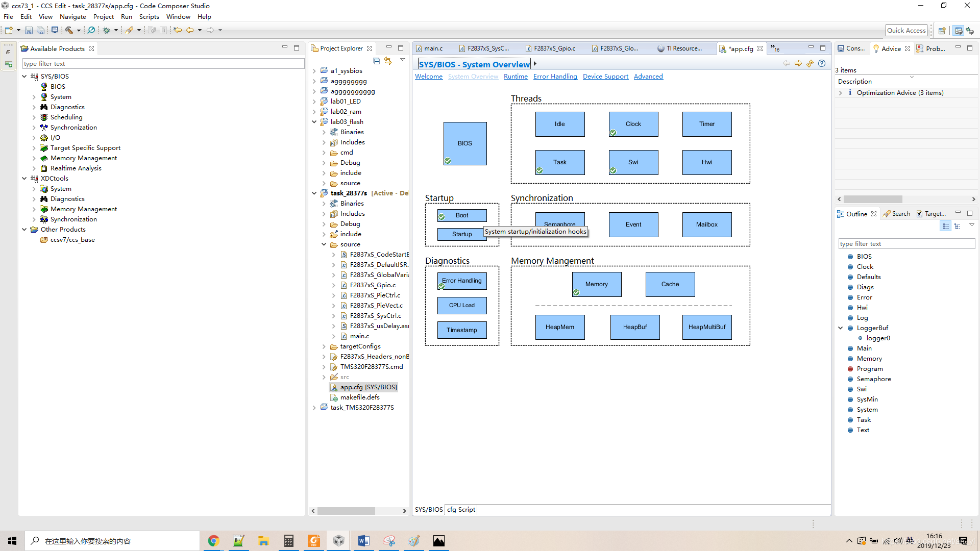Expand Optimization Advice items
Viewport: 980px width, 551px height.
pos(840,93)
